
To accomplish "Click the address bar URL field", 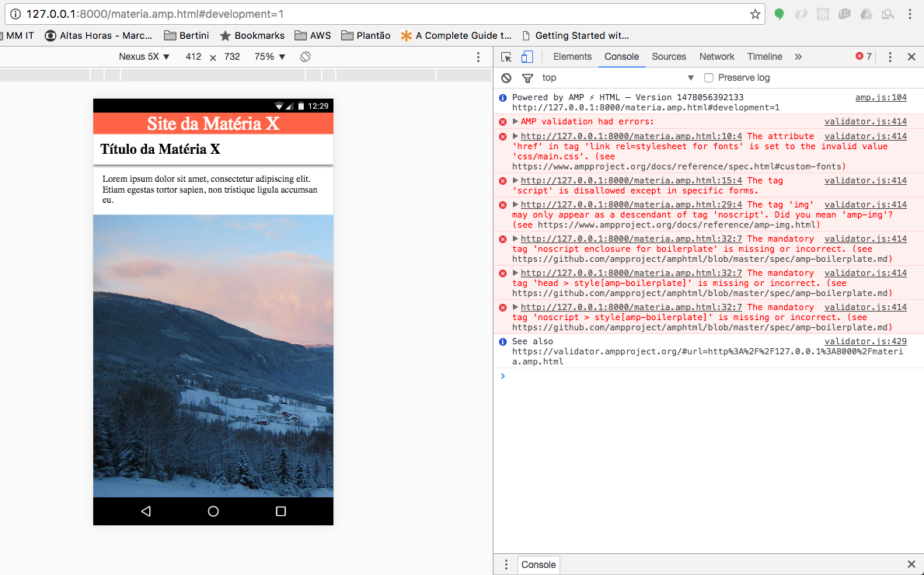I will (383, 14).
